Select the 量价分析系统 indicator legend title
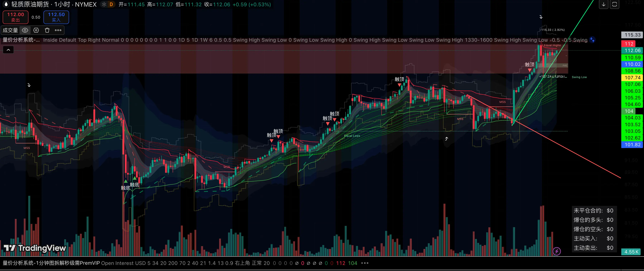 click(21, 40)
